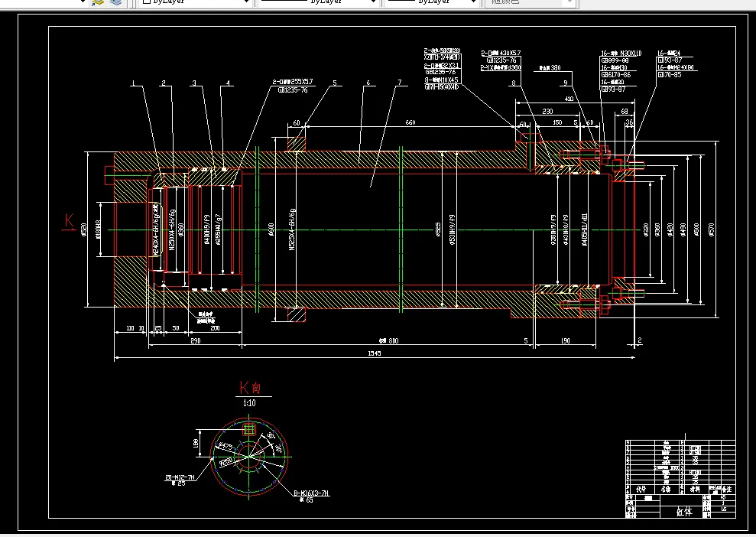Select the 8-M10X45 screw callout
The width and height of the screenshot is (756, 537).
click(x=441, y=80)
